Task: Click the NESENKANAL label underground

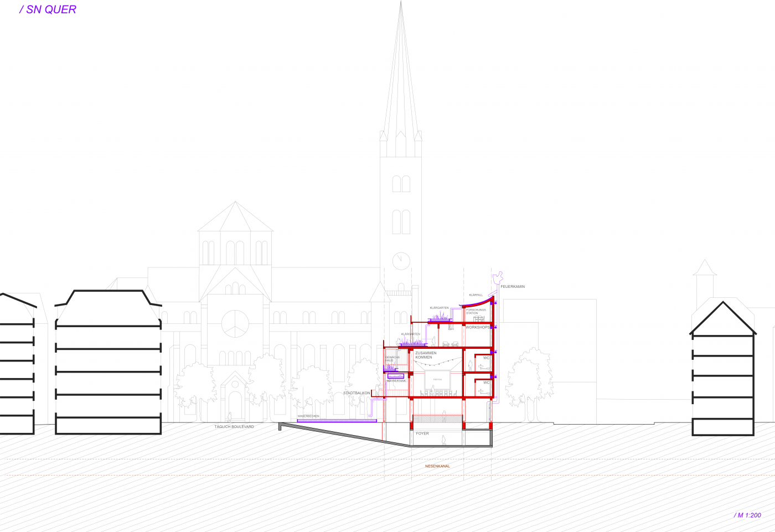Action: tap(437, 466)
